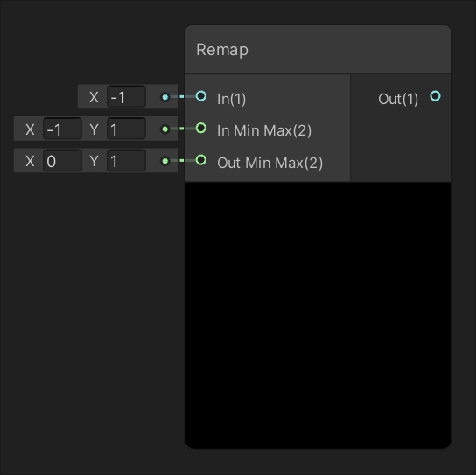Click the Out Min Max(2) slot label
The image size is (476, 475).
tap(269, 163)
